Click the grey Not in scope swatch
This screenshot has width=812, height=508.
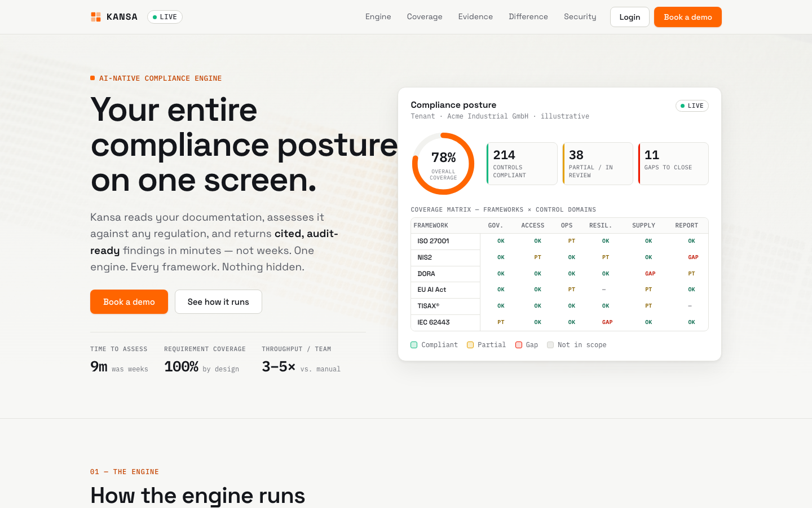pos(550,345)
